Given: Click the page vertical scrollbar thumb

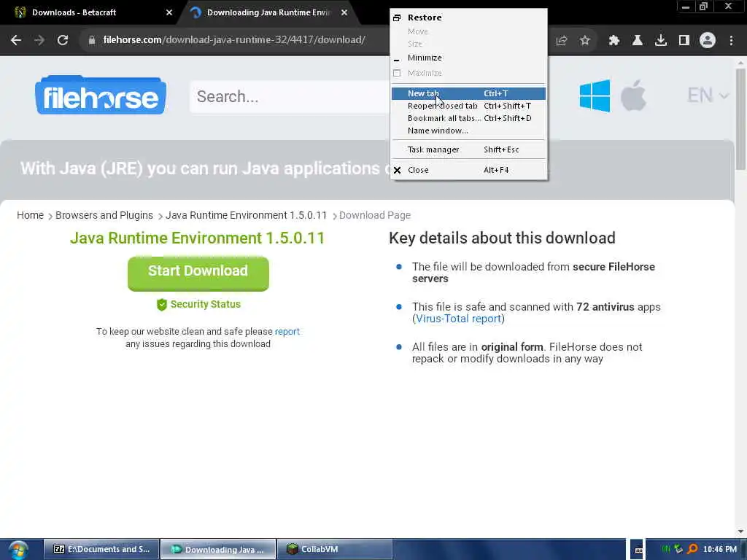Looking at the screenshot, I should 740,119.
